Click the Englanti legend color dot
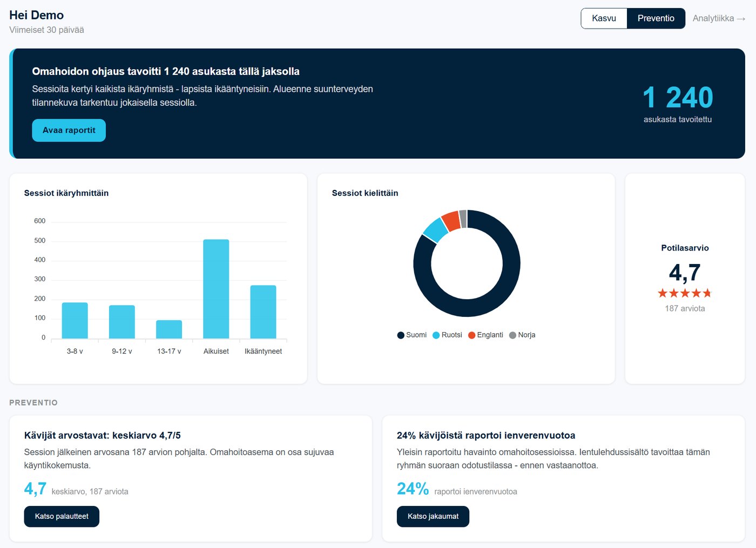Screen dimensions: 756x548 click(x=472, y=335)
